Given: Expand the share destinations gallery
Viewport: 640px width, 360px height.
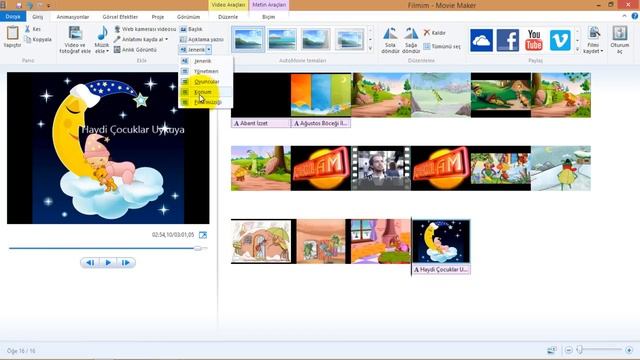Looking at the screenshot, I should coord(577,49).
